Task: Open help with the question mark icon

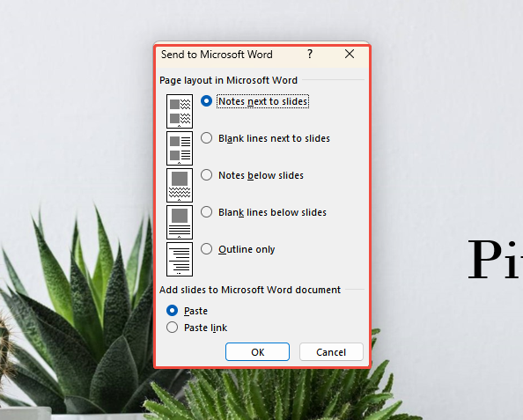Action: coord(310,54)
